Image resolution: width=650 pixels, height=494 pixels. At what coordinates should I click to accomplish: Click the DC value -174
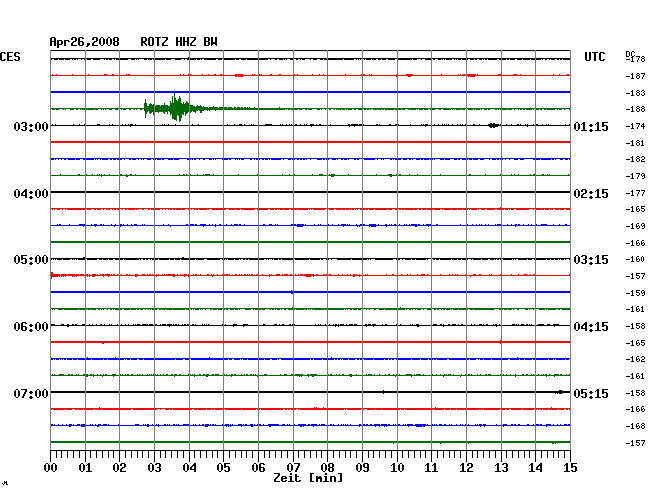[635, 126]
